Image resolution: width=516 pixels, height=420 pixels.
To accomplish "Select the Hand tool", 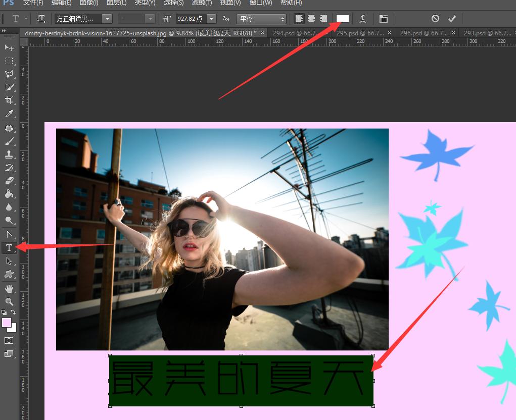I will point(9,288).
